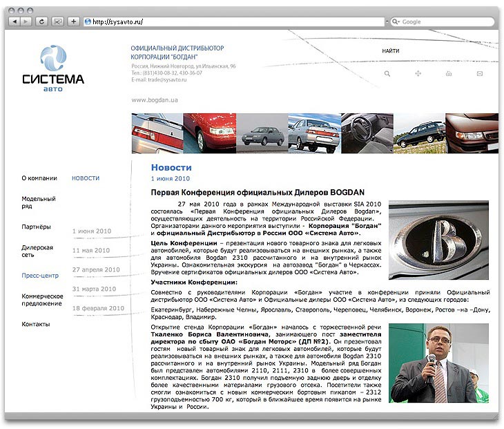This screenshot has height=429, width=504.
Task: Open the Партнёры menu item
Action: point(36,227)
